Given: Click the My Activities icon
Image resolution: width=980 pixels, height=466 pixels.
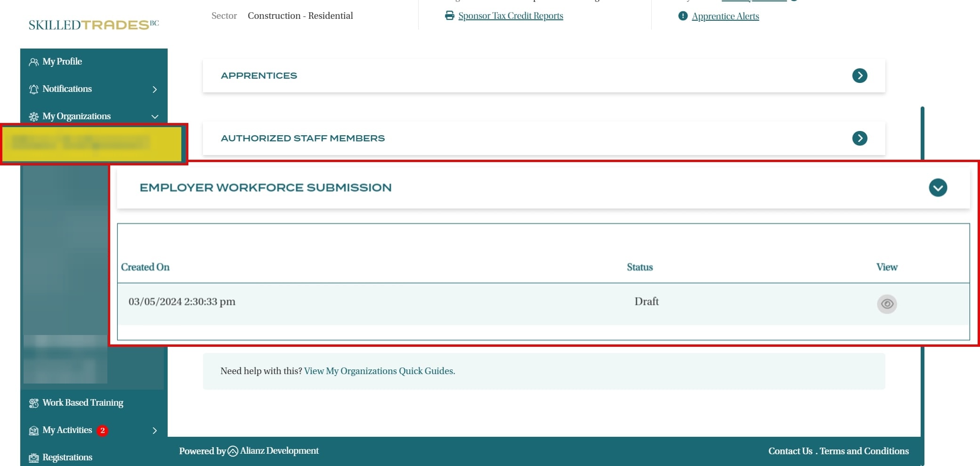Looking at the screenshot, I should pos(33,430).
